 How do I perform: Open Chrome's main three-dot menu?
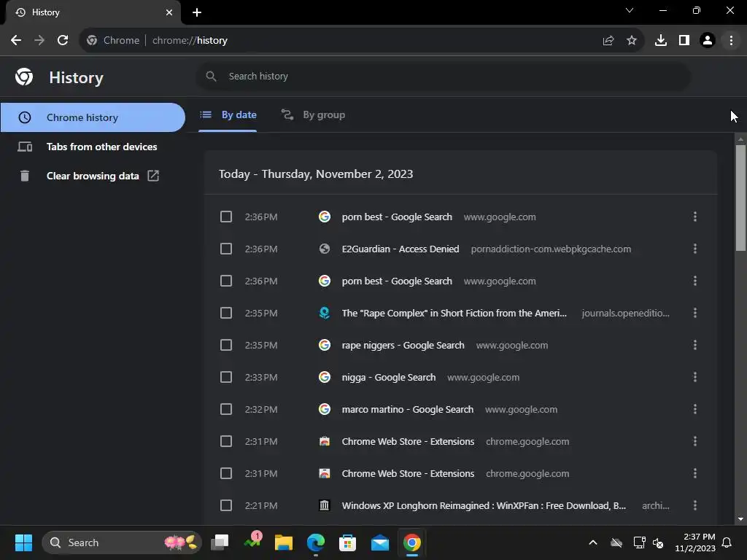[731, 41]
